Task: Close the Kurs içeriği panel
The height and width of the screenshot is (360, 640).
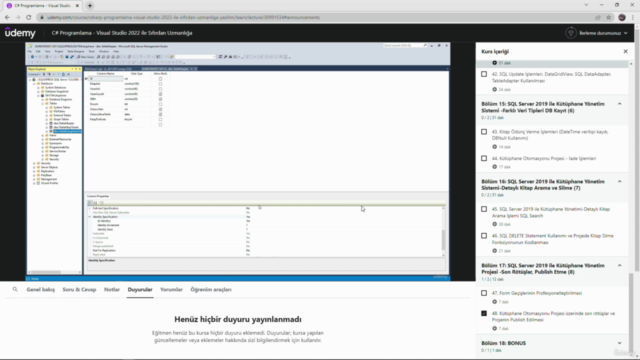Action: tap(625, 51)
